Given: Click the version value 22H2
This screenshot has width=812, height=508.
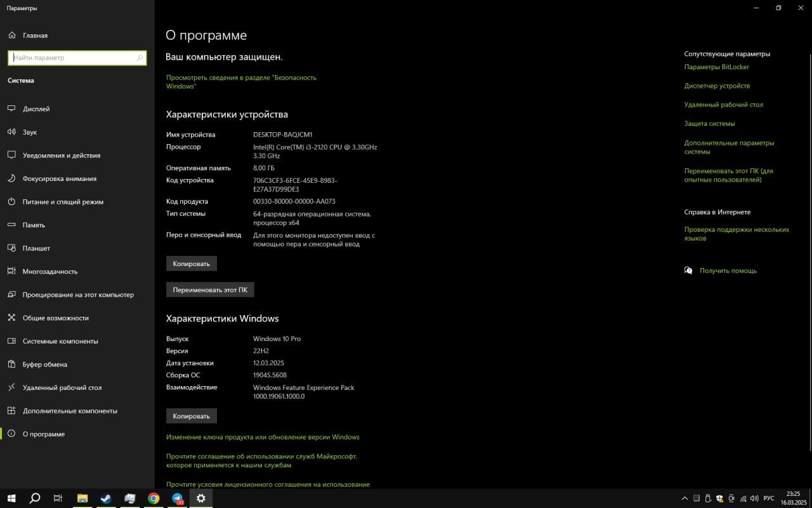Looking at the screenshot, I should point(261,351).
